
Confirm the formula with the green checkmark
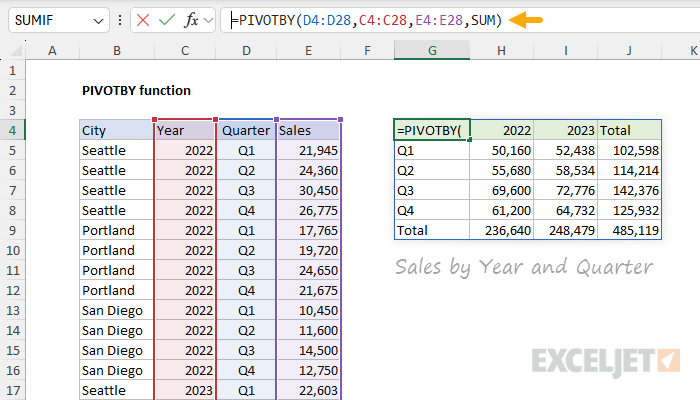(167, 20)
